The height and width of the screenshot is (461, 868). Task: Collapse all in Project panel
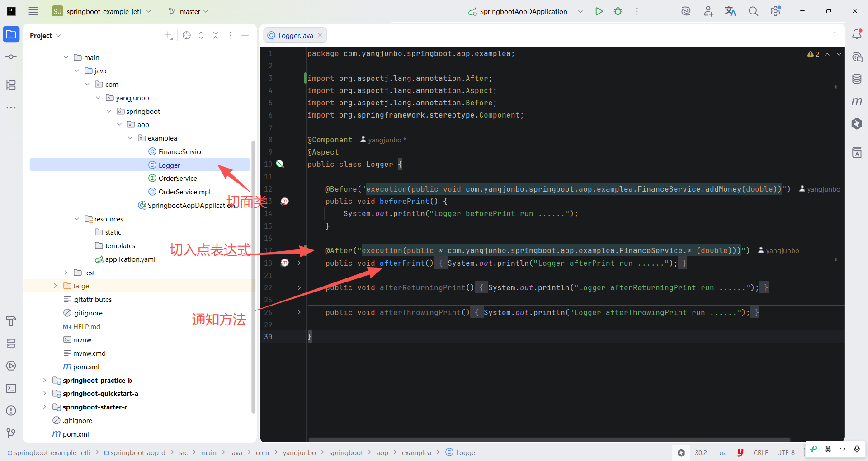click(x=216, y=35)
